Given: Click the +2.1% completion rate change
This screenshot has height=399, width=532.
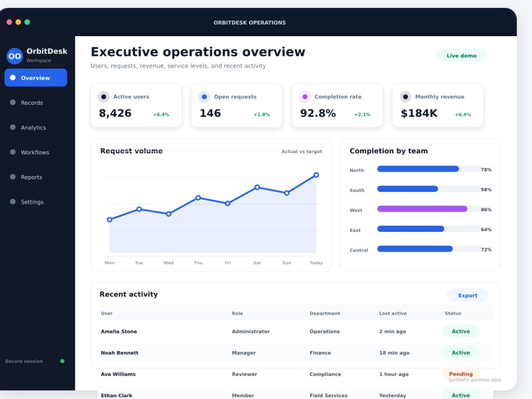Looking at the screenshot, I should pyautogui.click(x=362, y=115).
